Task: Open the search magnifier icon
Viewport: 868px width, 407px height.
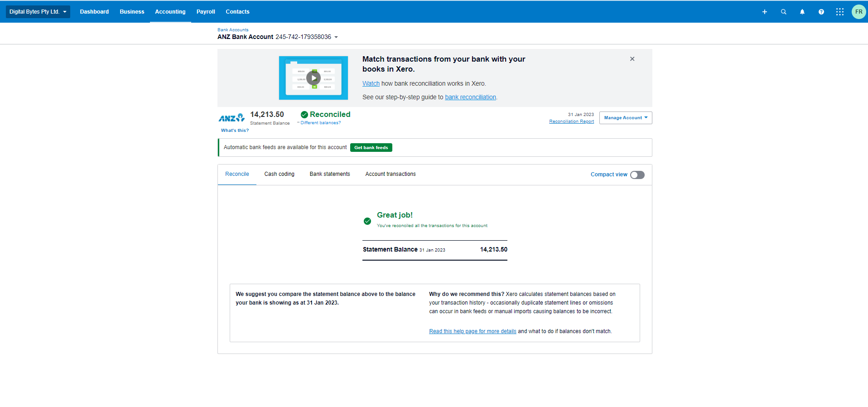Action: tap(783, 12)
